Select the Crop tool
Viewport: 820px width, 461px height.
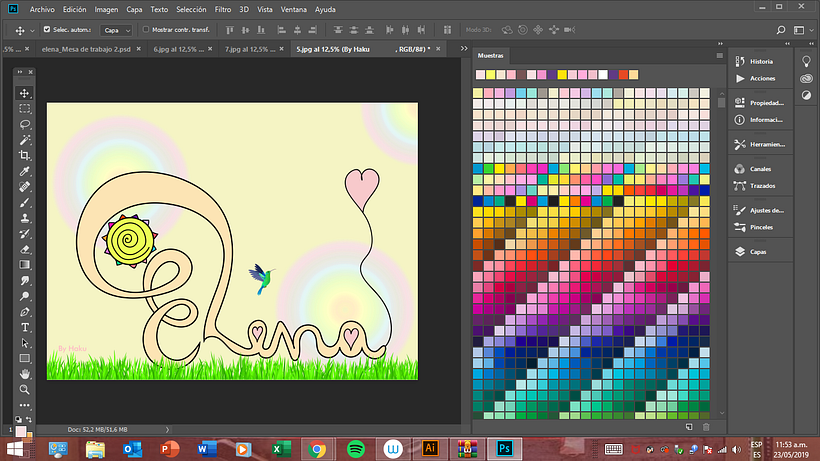click(x=25, y=155)
